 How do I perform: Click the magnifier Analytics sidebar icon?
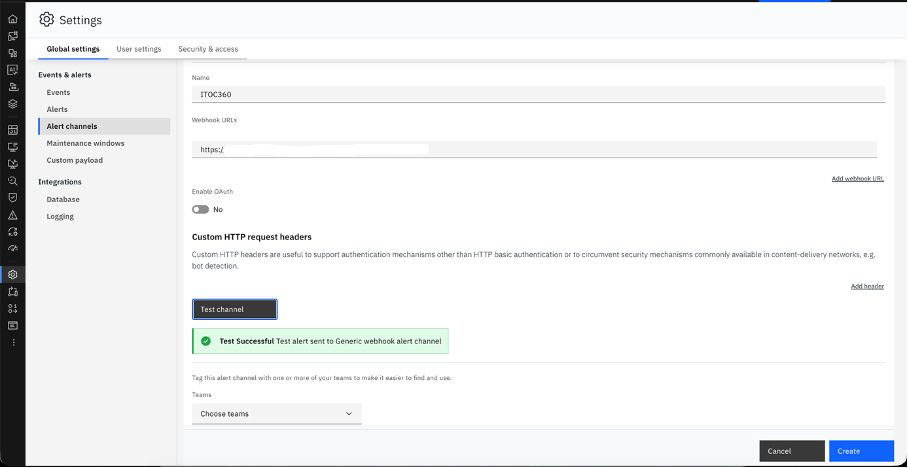[13, 181]
